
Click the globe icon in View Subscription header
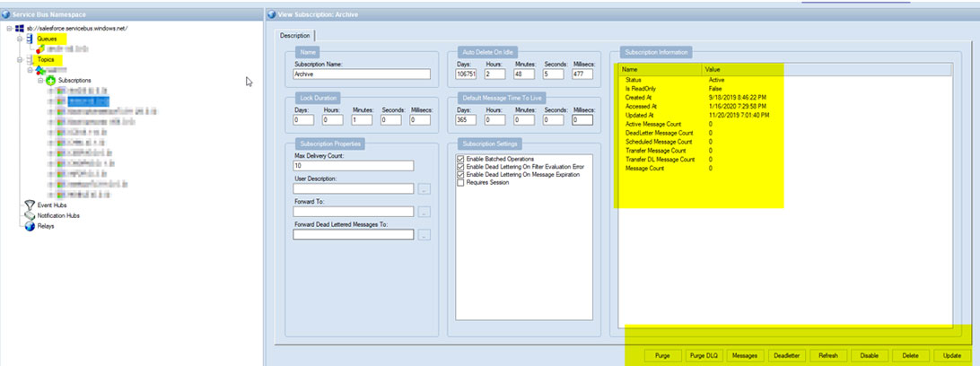point(272,14)
